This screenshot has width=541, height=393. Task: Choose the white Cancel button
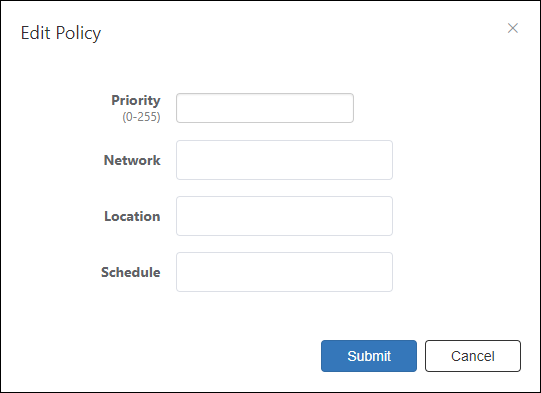pyautogui.click(x=473, y=356)
